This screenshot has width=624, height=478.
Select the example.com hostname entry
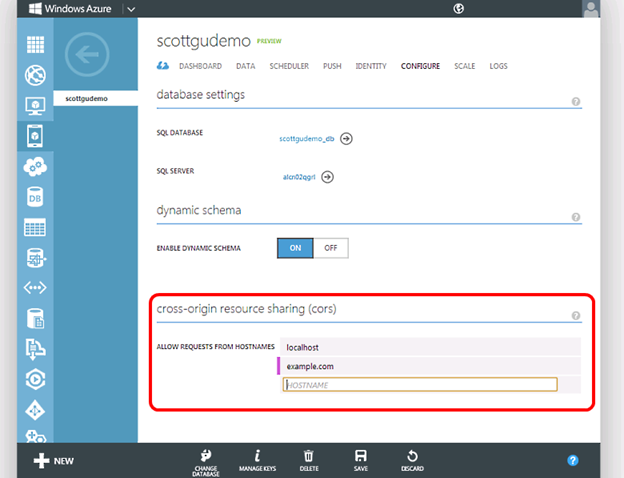pos(430,366)
